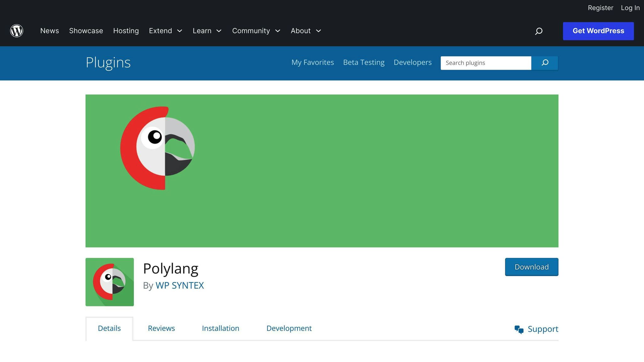Click the Get WordPress button

(598, 31)
